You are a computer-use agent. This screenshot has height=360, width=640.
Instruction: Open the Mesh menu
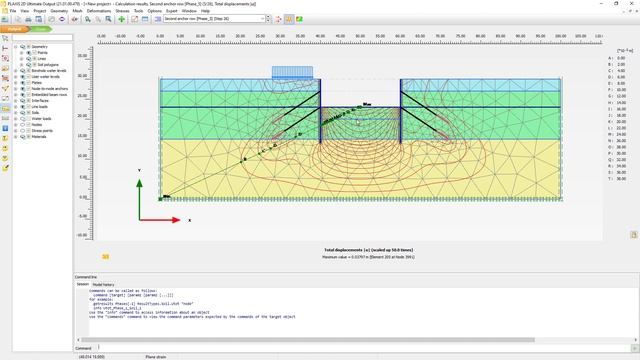click(x=77, y=11)
